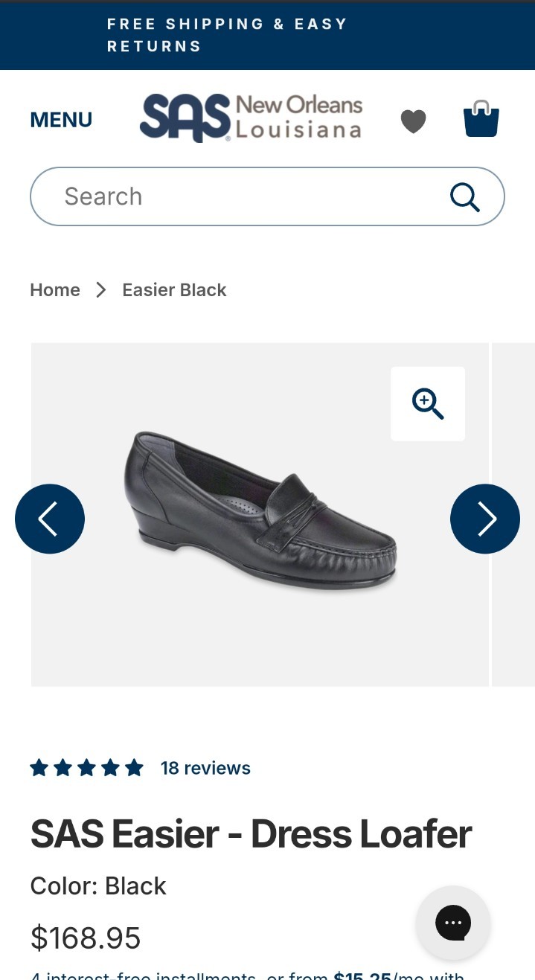Screen dimensions: 535x980
Task: Click the Easier Black breadcrumb
Action: pos(174,290)
